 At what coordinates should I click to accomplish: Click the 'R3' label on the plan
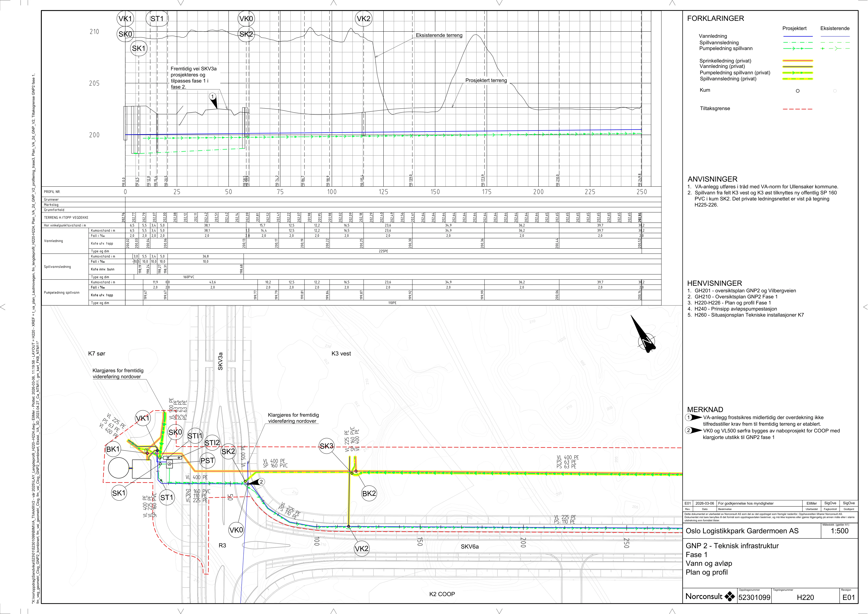click(222, 546)
